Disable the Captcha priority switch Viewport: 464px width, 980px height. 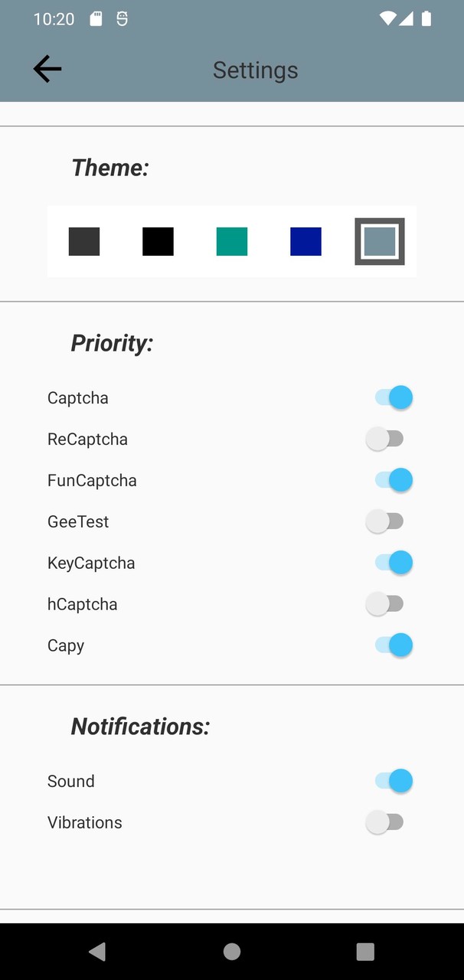tap(394, 397)
